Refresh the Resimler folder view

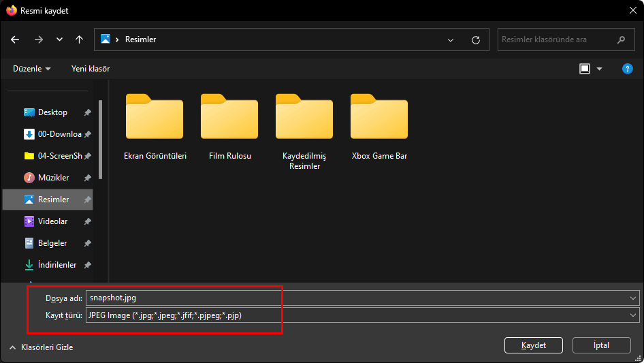point(476,40)
